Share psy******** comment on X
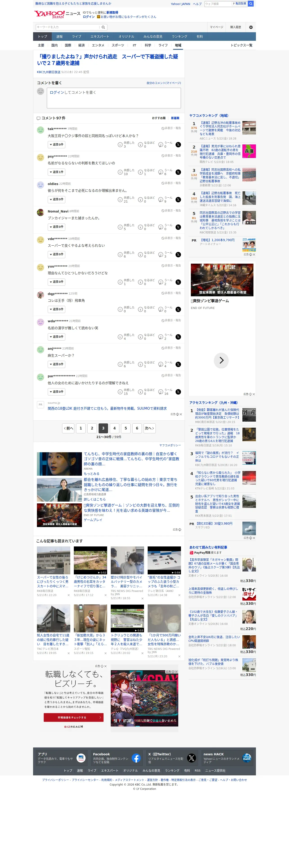Viewport: 289px width, 868px height. 178,172
